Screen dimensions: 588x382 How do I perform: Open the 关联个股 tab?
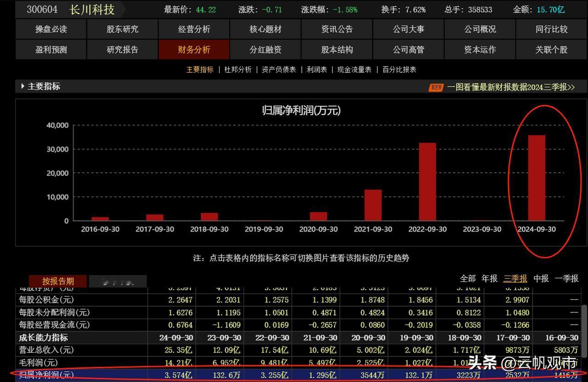tap(552, 50)
